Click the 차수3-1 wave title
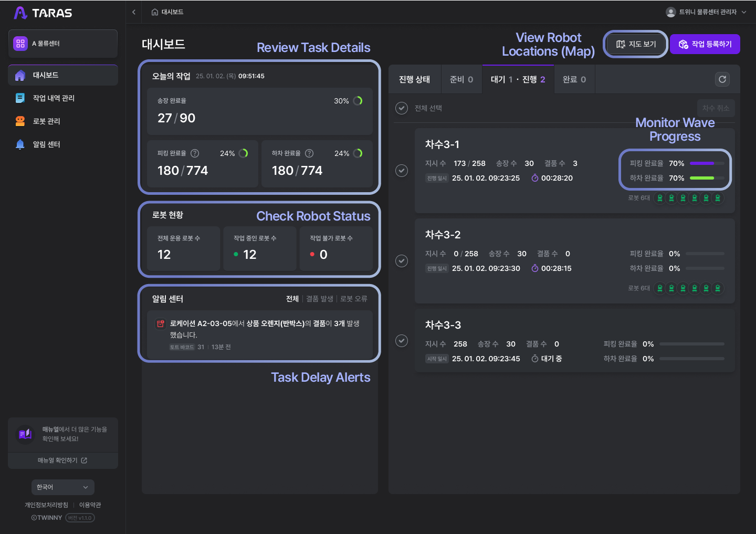This screenshot has height=534, width=756. 442,144
